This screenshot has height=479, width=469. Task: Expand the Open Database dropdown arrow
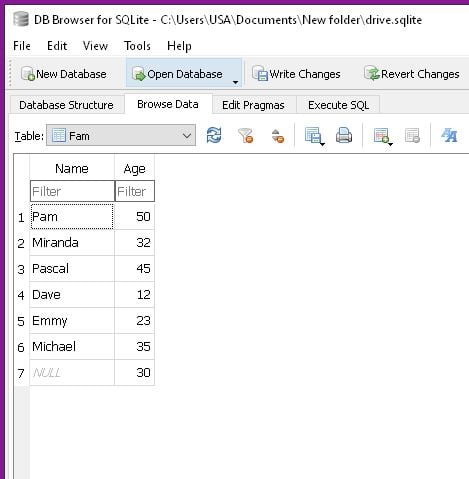pos(235,82)
